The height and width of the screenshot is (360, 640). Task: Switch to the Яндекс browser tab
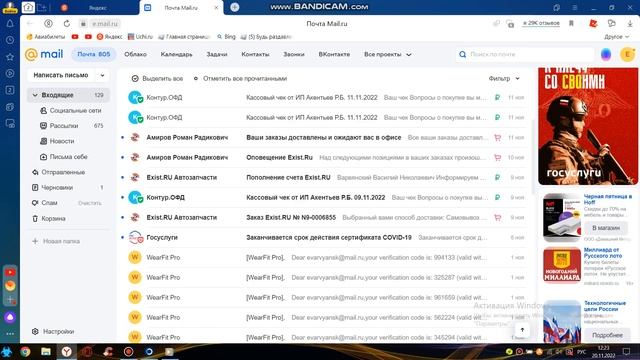97,8
